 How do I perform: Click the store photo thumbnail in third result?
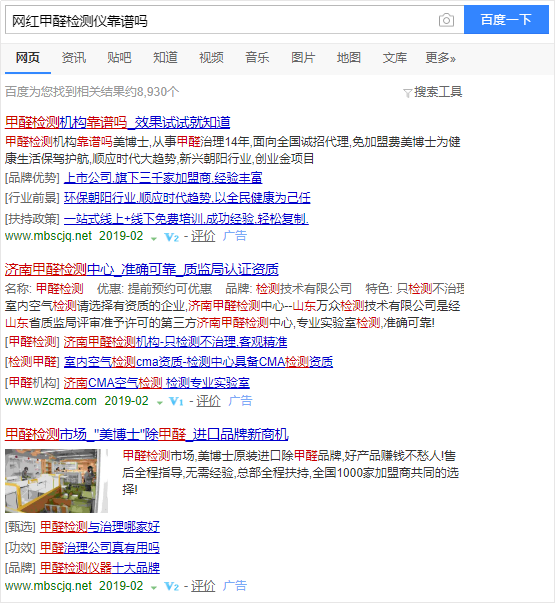[x=56, y=481]
